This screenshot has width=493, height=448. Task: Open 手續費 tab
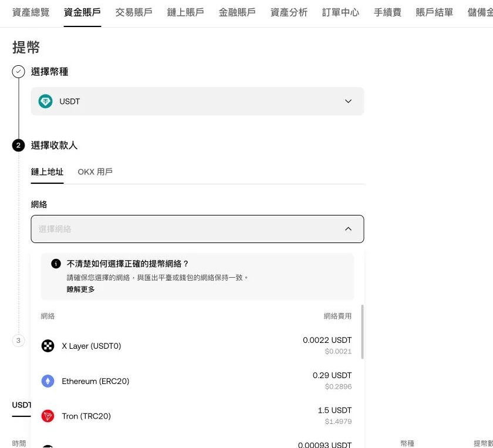(x=387, y=12)
